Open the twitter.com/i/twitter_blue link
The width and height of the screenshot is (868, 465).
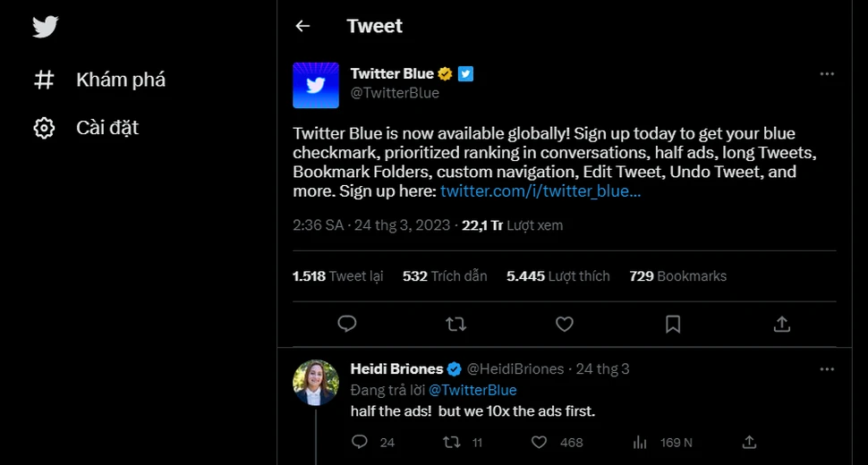click(x=540, y=191)
